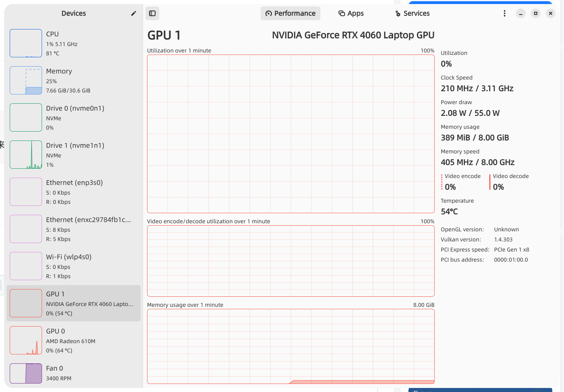This screenshot has height=392, width=564.
Task: Click the Video encode dotted legend marker
Action: click(442, 182)
